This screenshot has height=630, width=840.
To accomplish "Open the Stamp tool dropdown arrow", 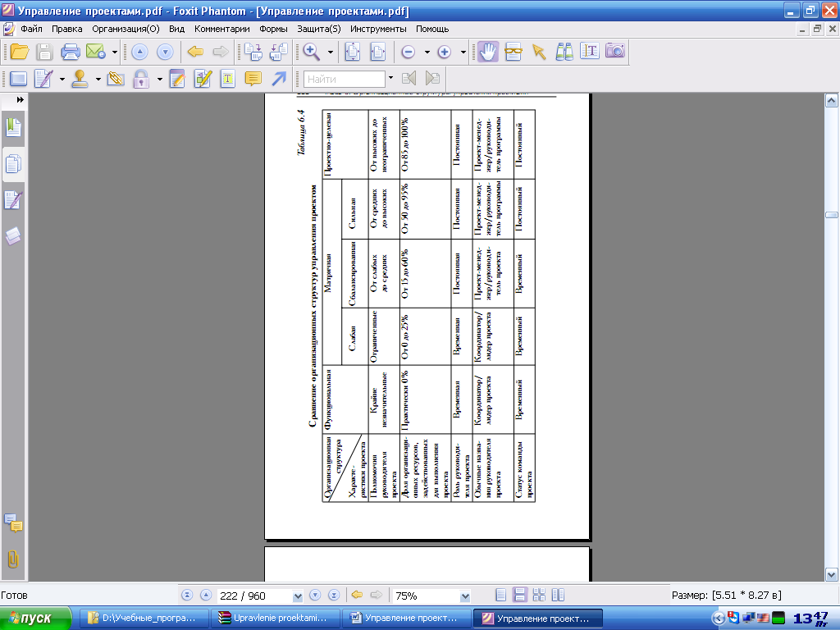I will click(x=98, y=80).
